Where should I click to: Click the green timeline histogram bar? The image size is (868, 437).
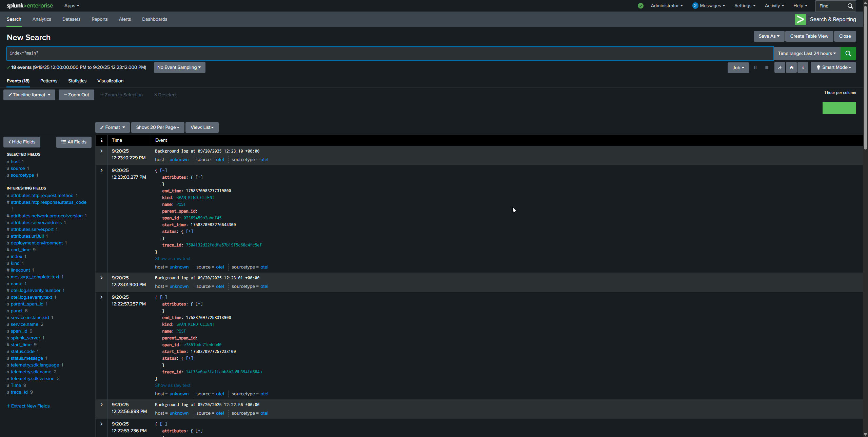[839, 108]
